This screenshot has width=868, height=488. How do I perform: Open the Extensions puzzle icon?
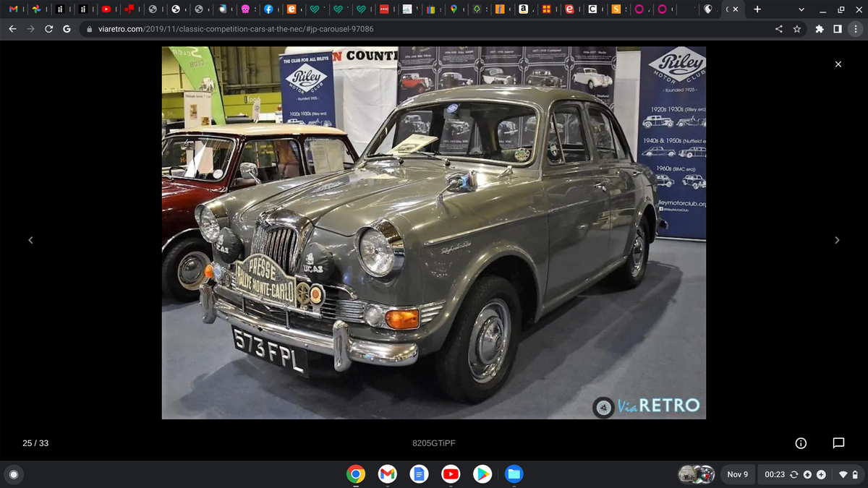tap(820, 30)
